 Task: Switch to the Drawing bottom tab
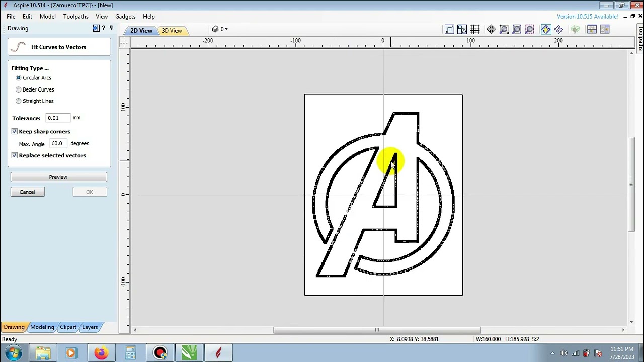(14, 327)
